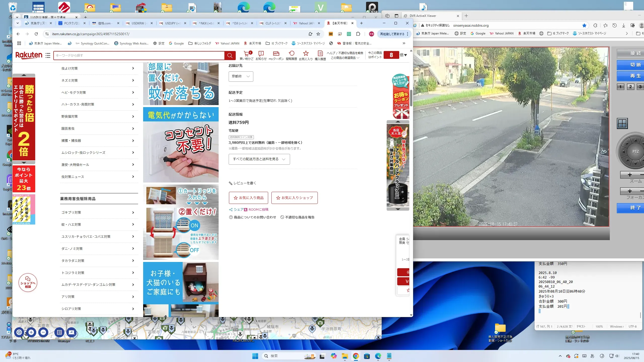Toggle the お気に入り商品 favorite item button

click(x=248, y=198)
